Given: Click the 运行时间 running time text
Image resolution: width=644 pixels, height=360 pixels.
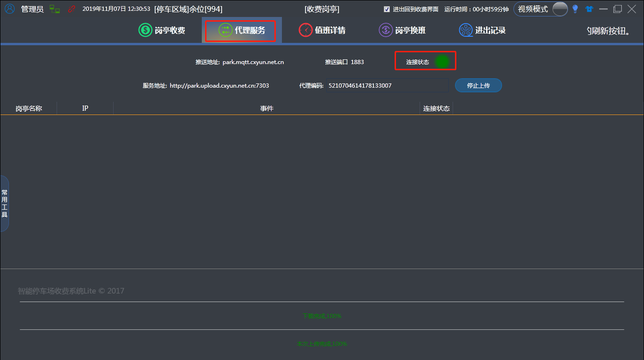Looking at the screenshot, I should [477, 9].
